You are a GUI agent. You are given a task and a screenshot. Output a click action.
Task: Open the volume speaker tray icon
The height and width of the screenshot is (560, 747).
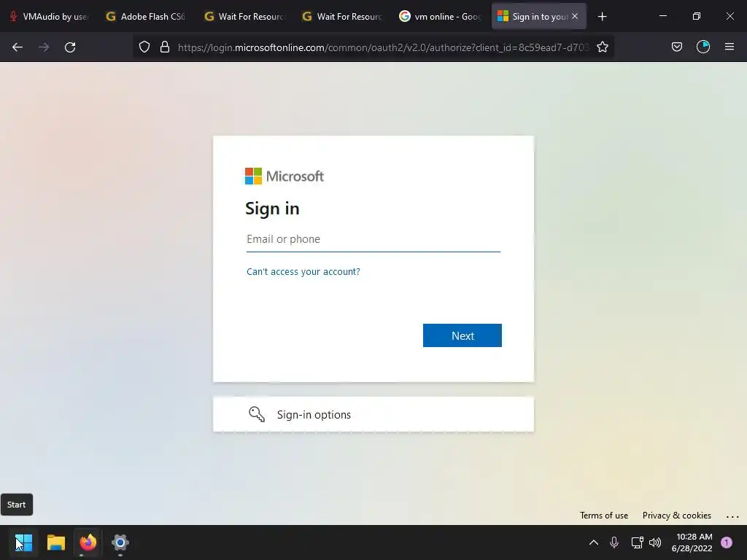pyautogui.click(x=656, y=542)
